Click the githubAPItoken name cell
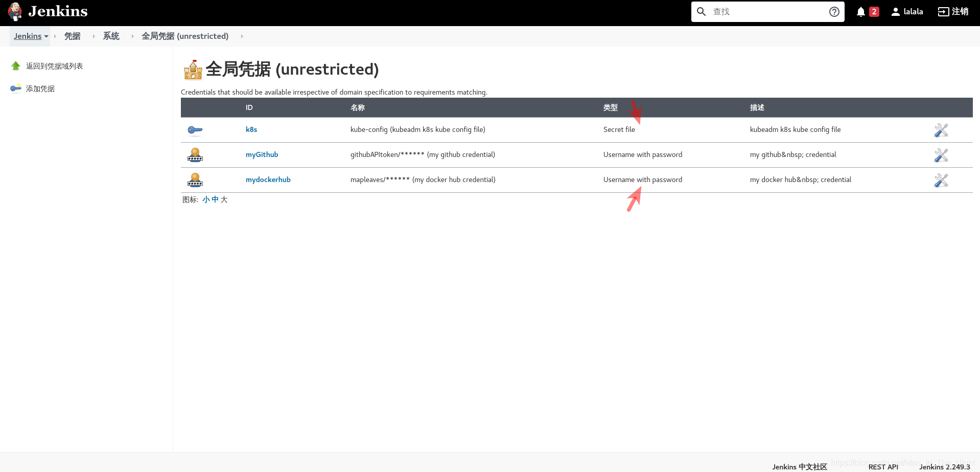Viewport: 980px width, 472px height. coord(423,154)
